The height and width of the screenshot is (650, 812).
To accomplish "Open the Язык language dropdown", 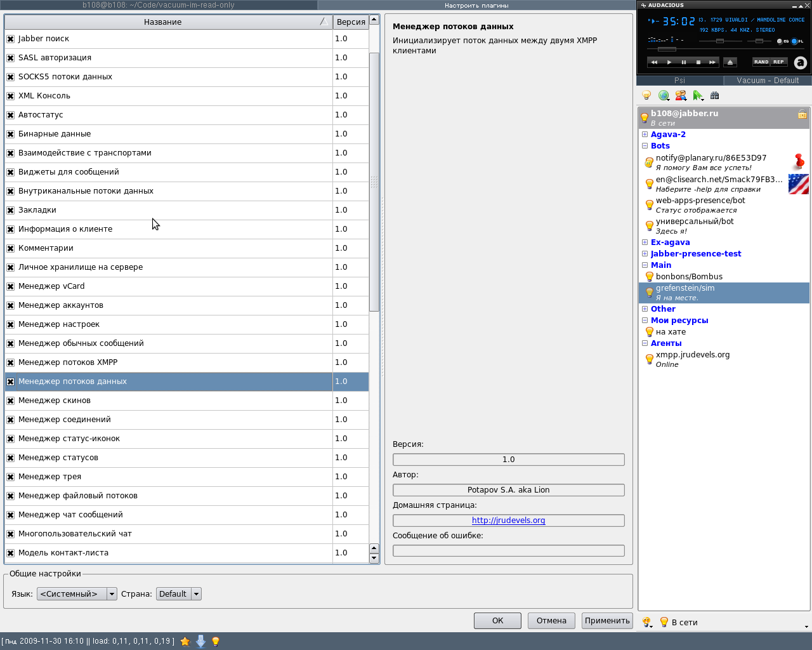I will (x=77, y=594).
